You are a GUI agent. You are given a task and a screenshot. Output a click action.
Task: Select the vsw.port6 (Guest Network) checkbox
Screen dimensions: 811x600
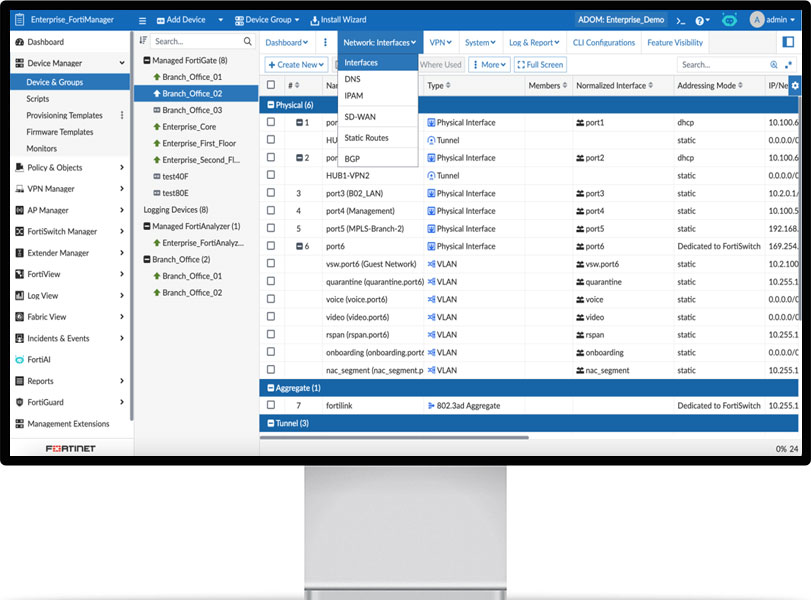271,263
